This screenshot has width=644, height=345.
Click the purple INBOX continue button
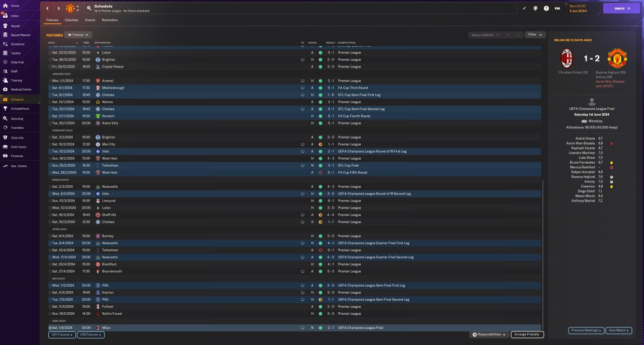(622, 9)
